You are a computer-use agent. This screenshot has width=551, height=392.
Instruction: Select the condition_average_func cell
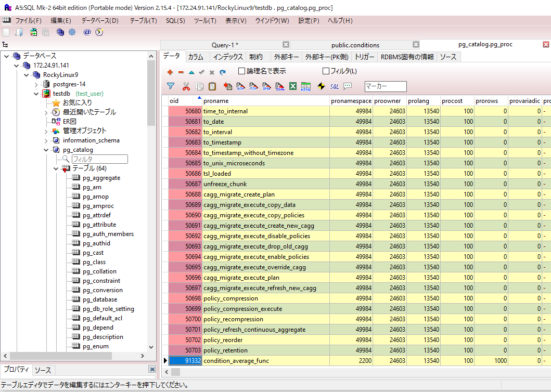(x=266, y=361)
